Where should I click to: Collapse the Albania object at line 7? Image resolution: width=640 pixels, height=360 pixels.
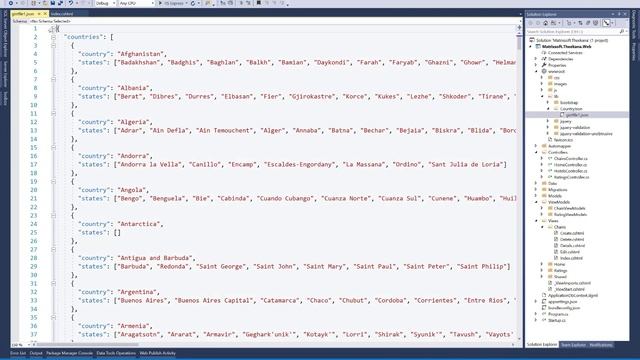(53, 80)
